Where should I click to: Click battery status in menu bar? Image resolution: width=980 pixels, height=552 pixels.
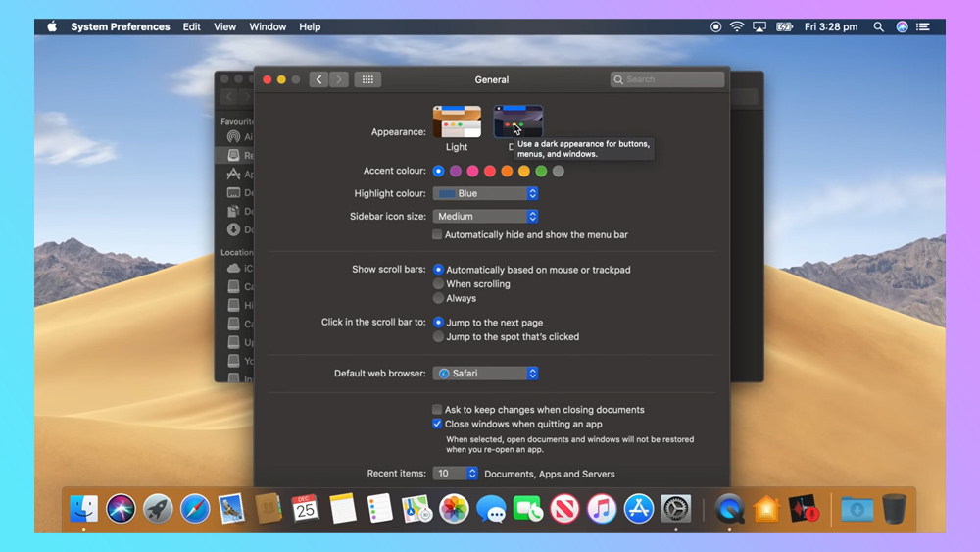point(784,26)
